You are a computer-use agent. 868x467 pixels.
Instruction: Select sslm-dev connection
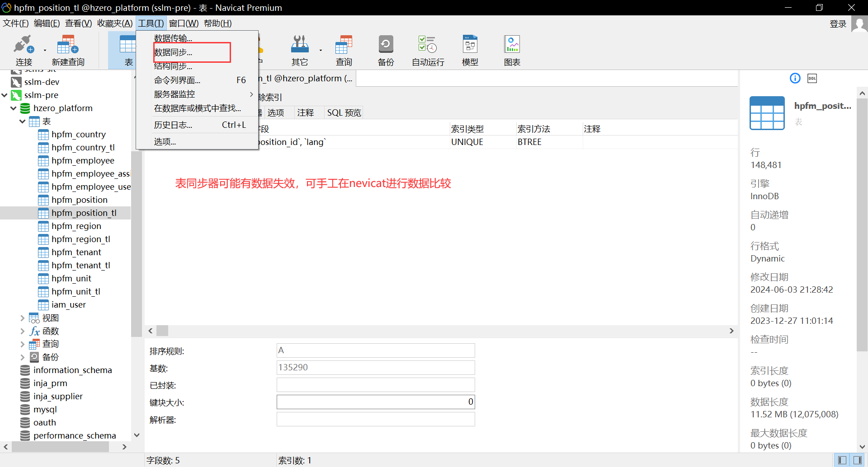tap(42, 82)
